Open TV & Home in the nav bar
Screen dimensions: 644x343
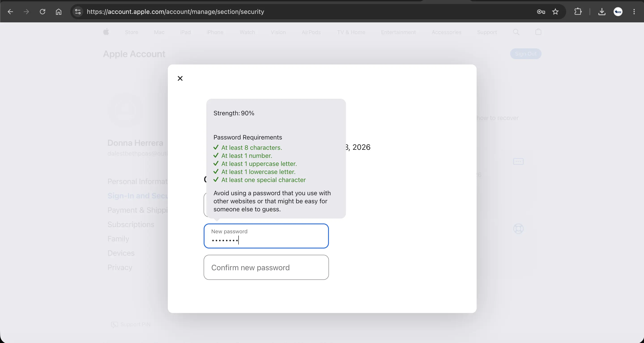(351, 32)
